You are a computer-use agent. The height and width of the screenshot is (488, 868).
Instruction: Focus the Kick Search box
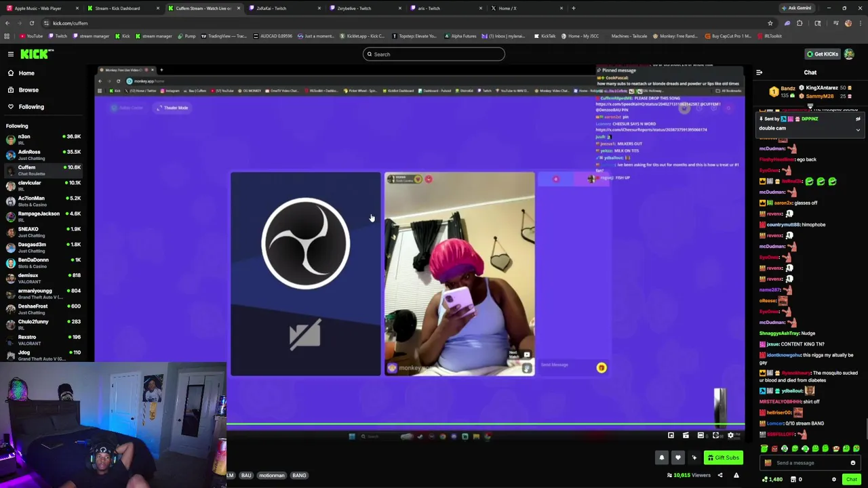point(434,54)
